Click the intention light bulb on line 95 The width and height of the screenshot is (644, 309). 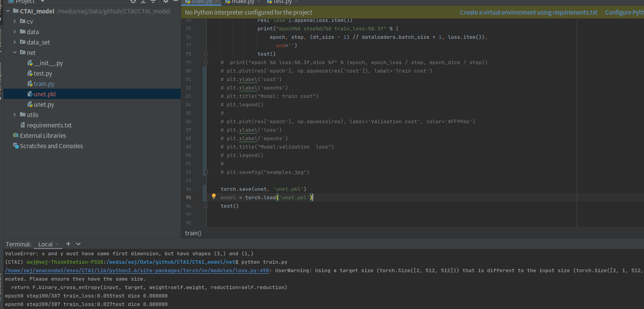click(x=214, y=196)
